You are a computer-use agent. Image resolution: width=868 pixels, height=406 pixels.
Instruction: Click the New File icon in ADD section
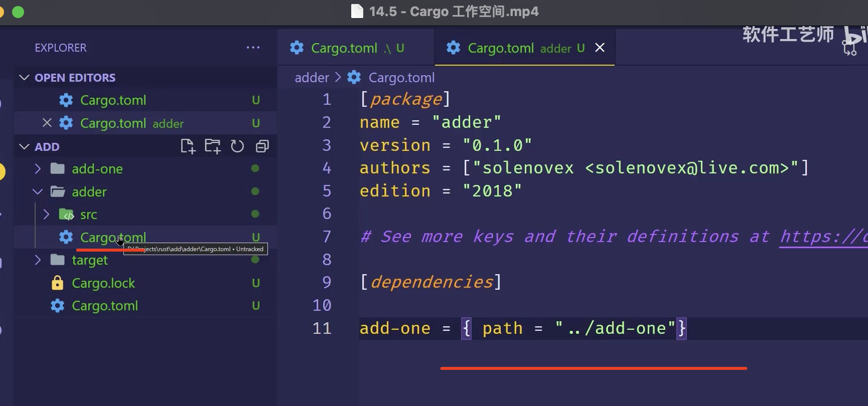pyautogui.click(x=188, y=146)
